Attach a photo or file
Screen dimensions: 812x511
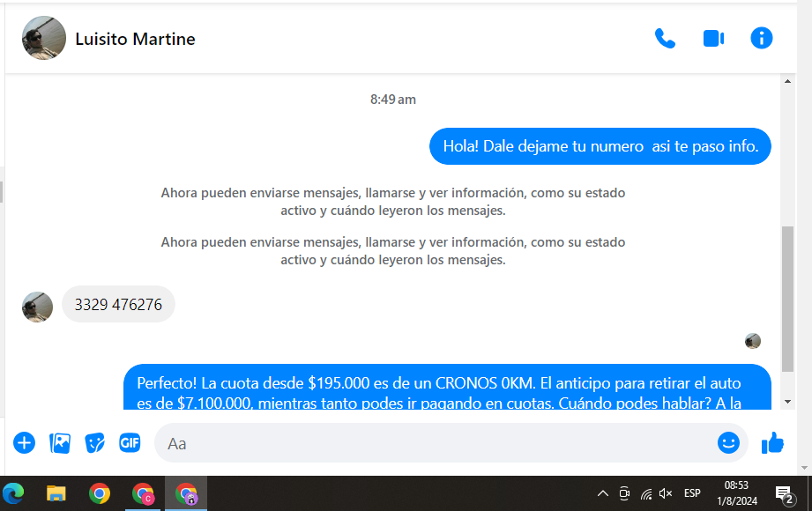(x=60, y=443)
